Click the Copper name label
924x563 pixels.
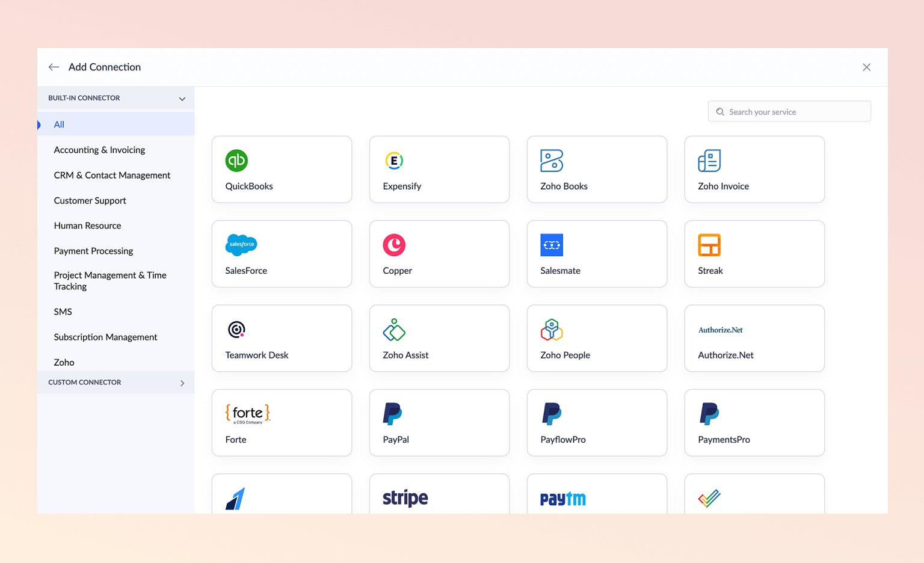tap(397, 271)
